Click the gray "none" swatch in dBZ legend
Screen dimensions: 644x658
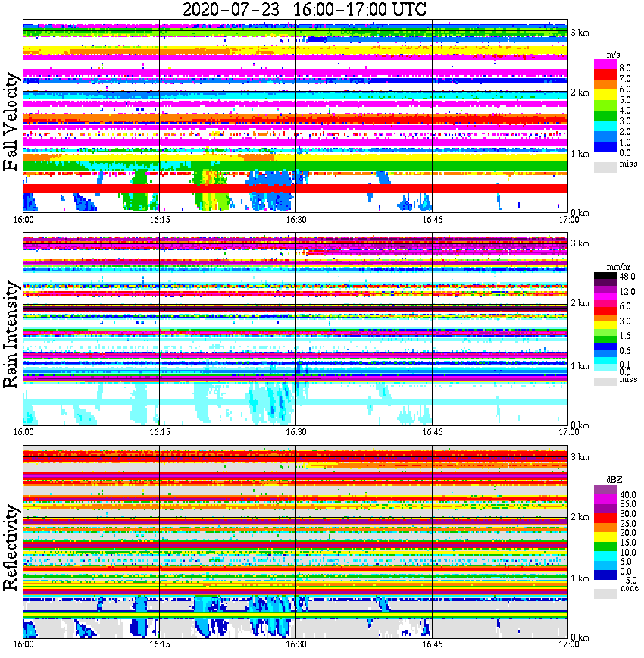coord(605,594)
